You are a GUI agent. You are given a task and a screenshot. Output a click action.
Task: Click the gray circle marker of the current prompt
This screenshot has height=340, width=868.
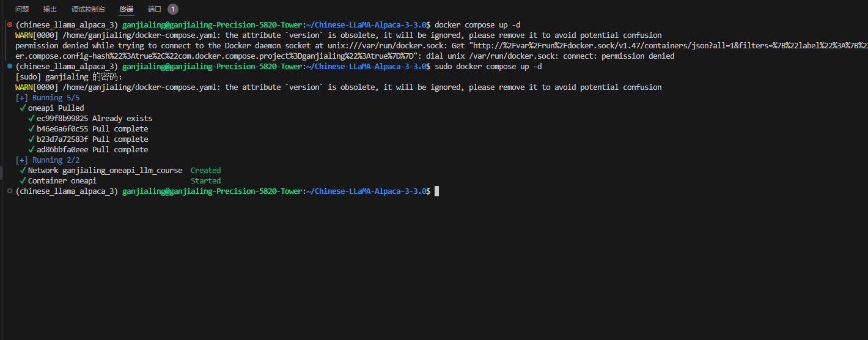[9, 191]
